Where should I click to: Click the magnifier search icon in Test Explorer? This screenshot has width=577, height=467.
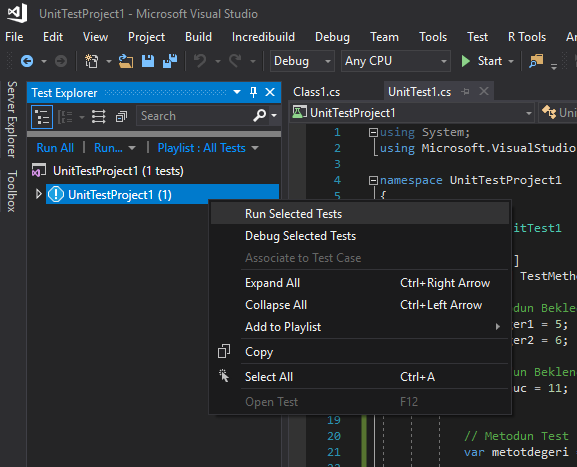(259, 116)
